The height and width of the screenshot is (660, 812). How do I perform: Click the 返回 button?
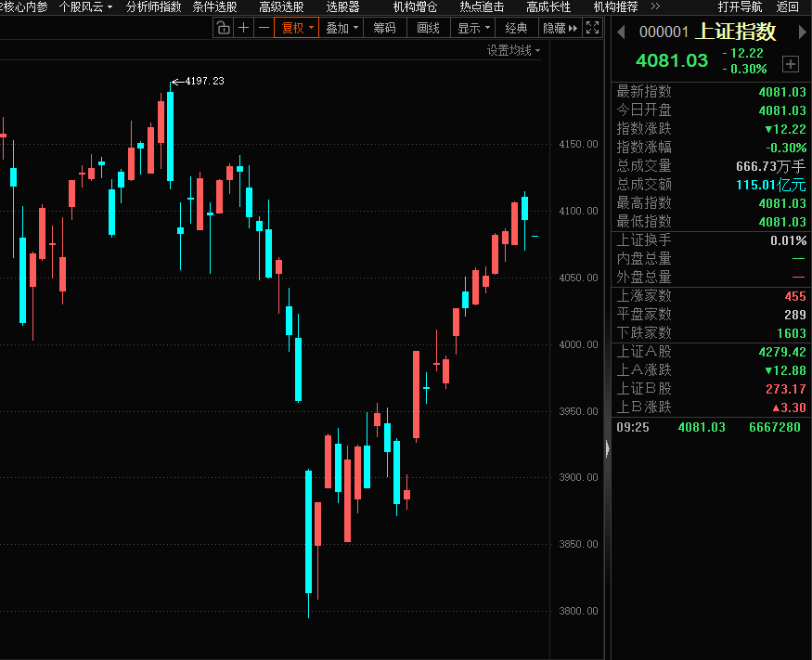pyautogui.click(x=787, y=6)
